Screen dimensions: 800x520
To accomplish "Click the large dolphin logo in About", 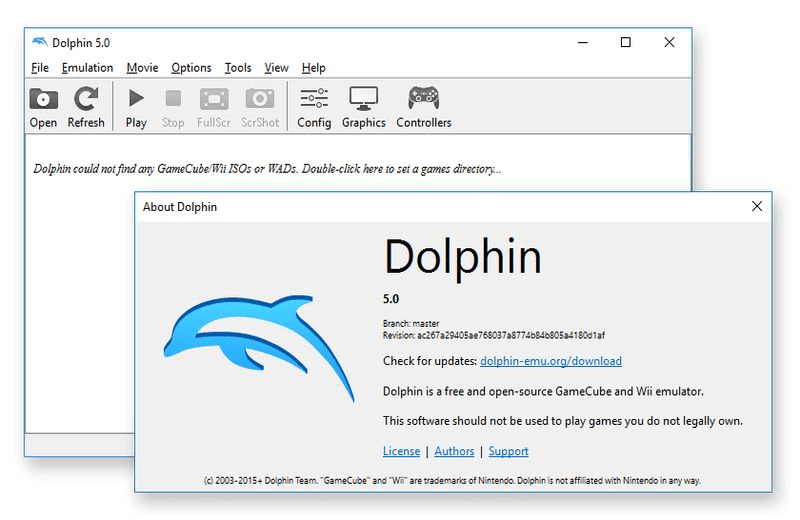I will [259, 348].
